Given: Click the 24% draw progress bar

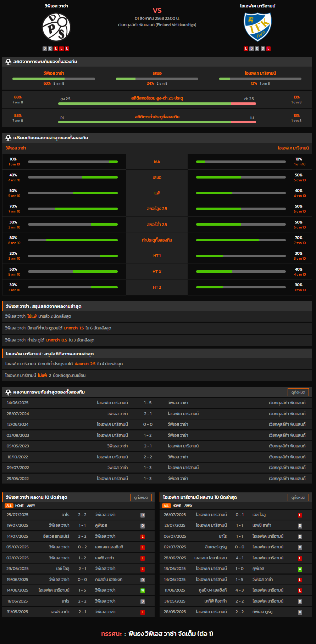Looking at the screenshot, I should [x=157, y=79].
